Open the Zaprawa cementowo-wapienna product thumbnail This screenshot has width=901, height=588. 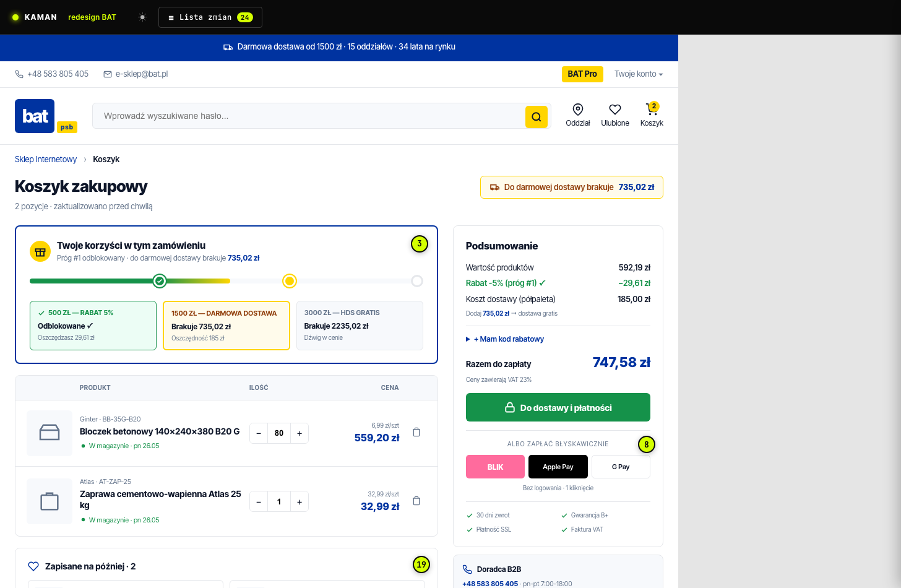tap(50, 501)
